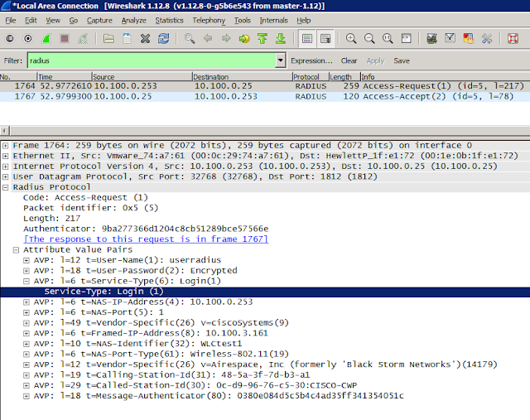The height and width of the screenshot is (420, 530).
Task: Open the filter Expression dialog
Action: 311,60
